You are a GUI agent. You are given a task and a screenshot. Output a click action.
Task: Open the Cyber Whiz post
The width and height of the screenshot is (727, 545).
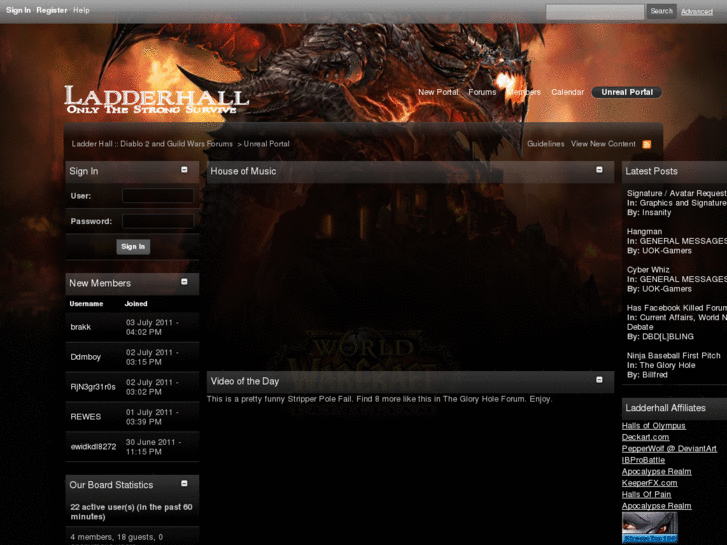648,269
